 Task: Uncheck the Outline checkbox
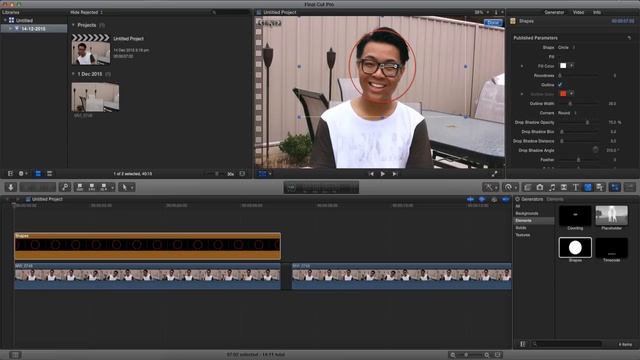(x=560, y=84)
